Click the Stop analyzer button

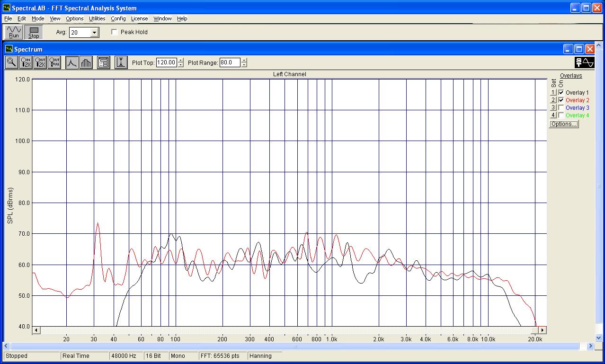[34, 32]
